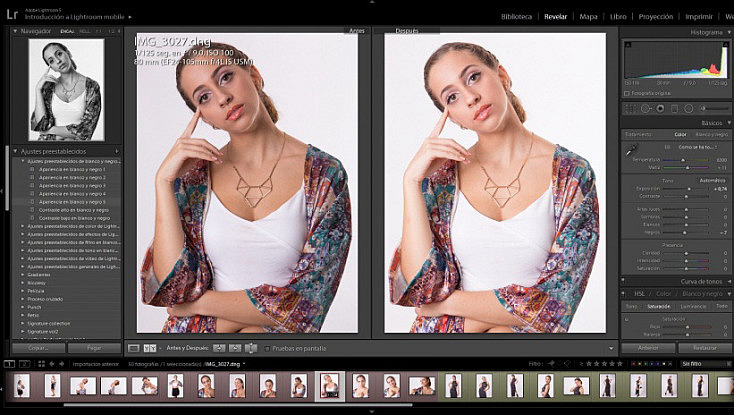
Task: Toggle highlight clipping indicator in histogram
Action: point(725,45)
